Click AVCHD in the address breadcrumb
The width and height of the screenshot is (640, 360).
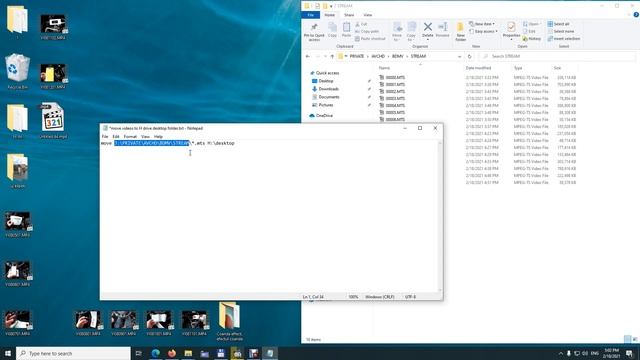point(378,56)
